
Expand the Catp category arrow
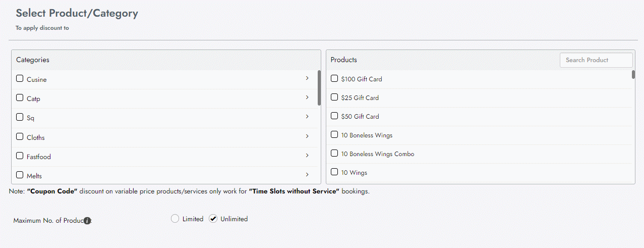(307, 97)
